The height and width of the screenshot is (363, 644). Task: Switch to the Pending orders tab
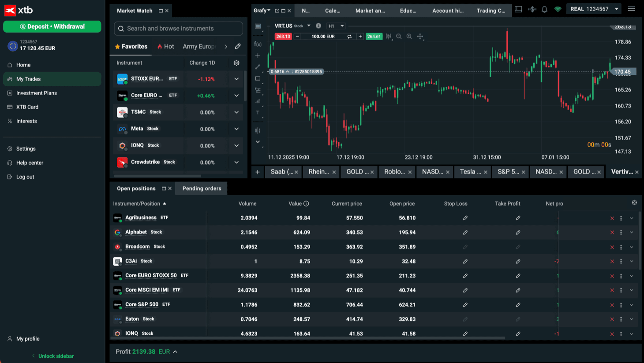[x=202, y=189]
